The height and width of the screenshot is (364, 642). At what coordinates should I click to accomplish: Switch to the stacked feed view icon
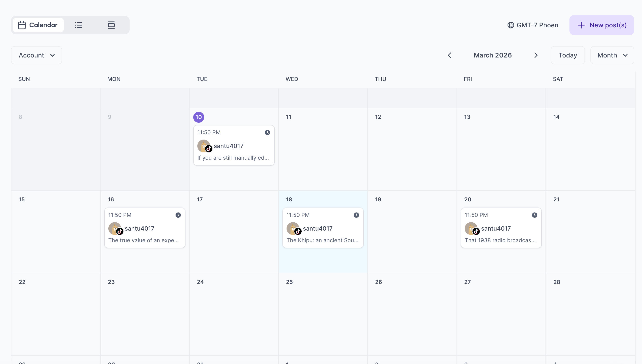pyautogui.click(x=111, y=25)
